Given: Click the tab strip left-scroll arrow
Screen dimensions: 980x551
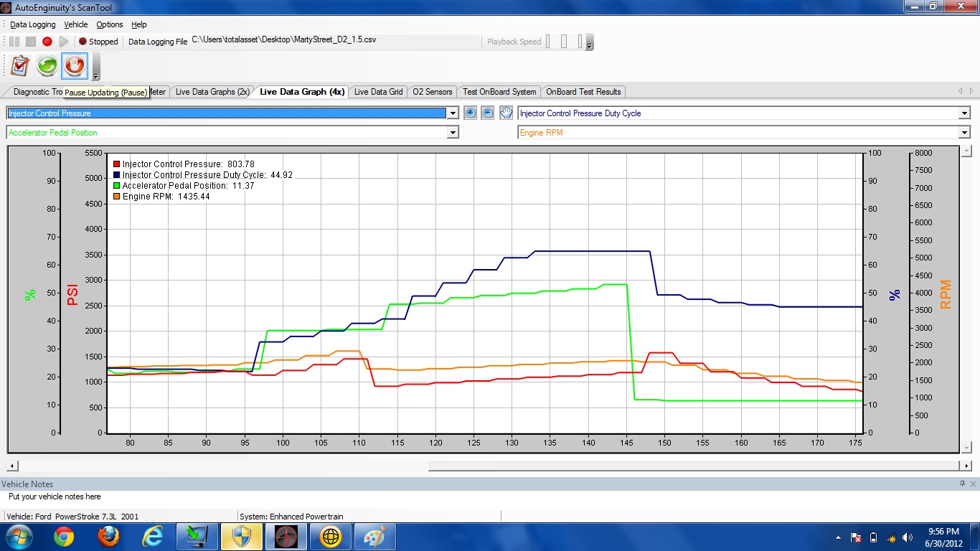Looking at the screenshot, I should point(961,91).
